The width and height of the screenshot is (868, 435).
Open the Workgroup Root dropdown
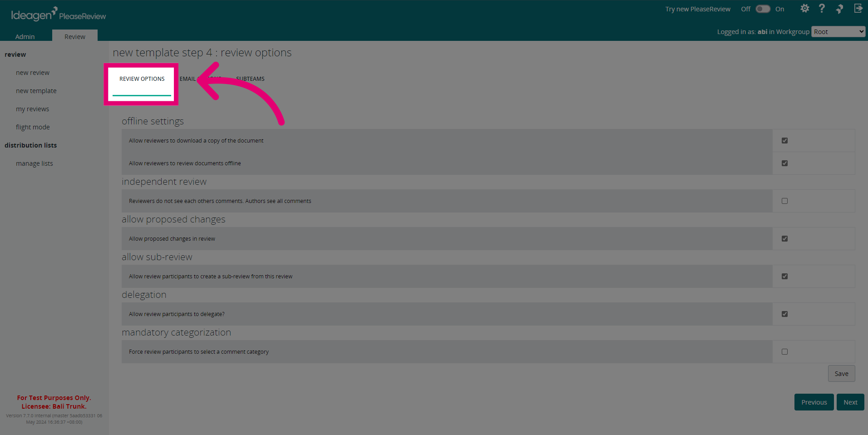point(838,32)
